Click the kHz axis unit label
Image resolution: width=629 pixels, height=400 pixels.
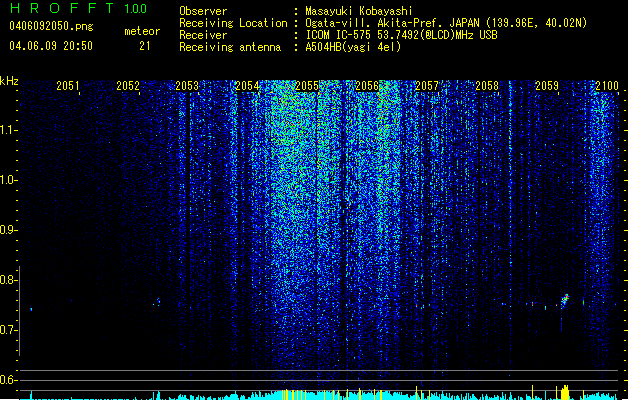[x=9, y=81]
